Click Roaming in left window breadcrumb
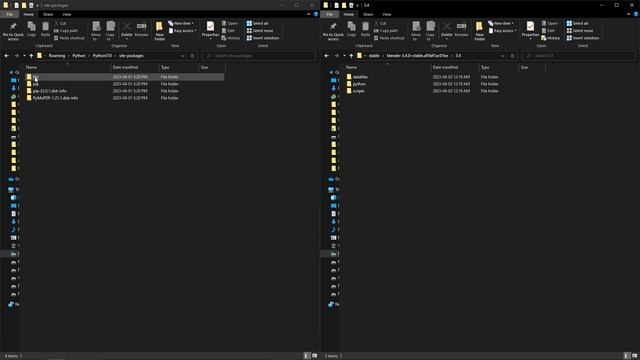 (x=57, y=56)
